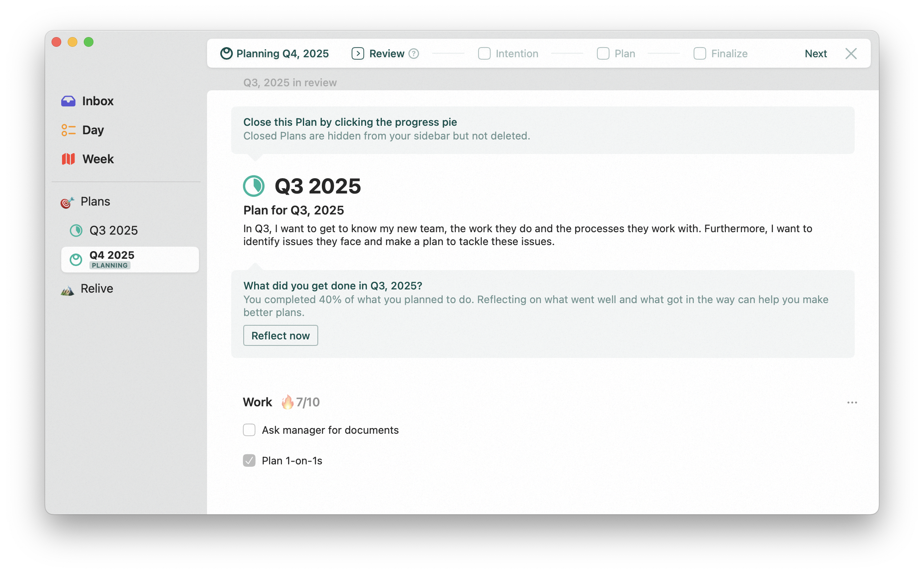Open the Q3 2025 plan in sidebar
924x574 pixels.
click(114, 231)
